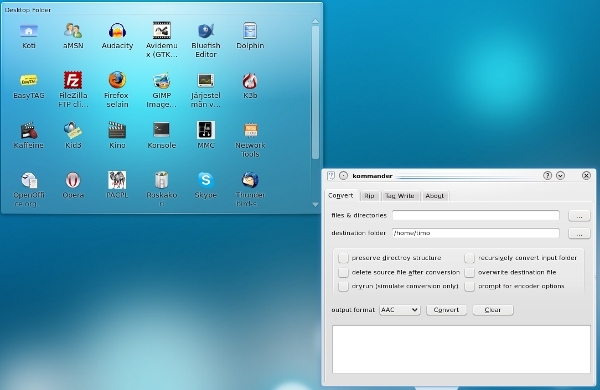
Task: Open the Audacity icon
Action: point(117,31)
